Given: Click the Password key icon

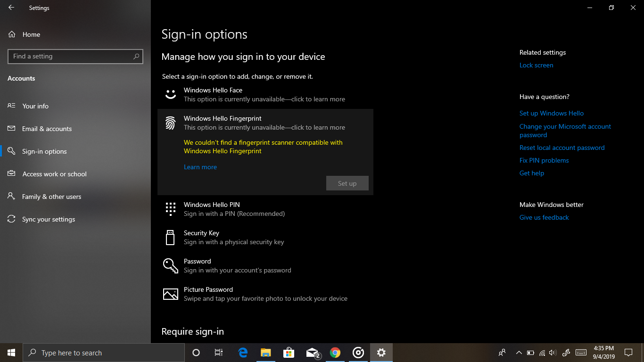Looking at the screenshot, I should tap(170, 265).
